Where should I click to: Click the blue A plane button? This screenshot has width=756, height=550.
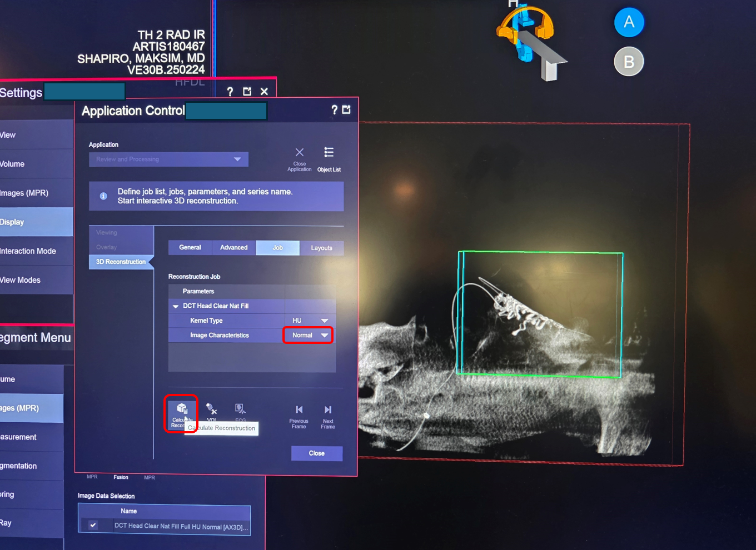pyautogui.click(x=629, y=22)
